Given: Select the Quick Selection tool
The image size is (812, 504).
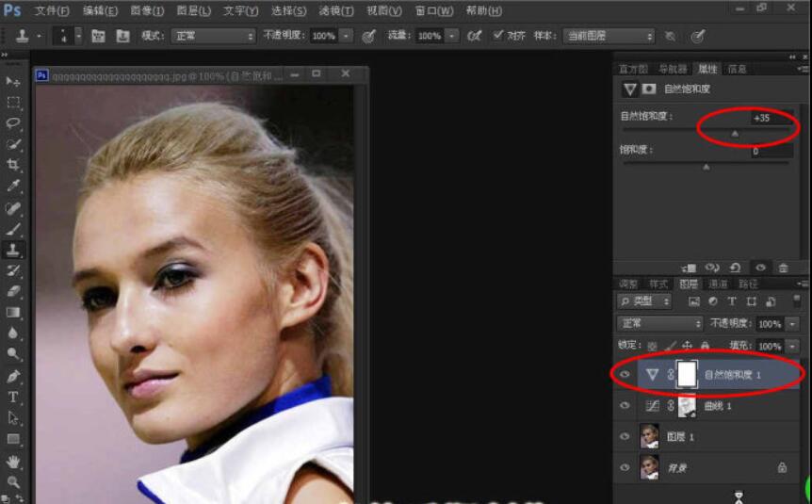Looking at the screenshot, I should pyautogui.click(x=13, y=144).
